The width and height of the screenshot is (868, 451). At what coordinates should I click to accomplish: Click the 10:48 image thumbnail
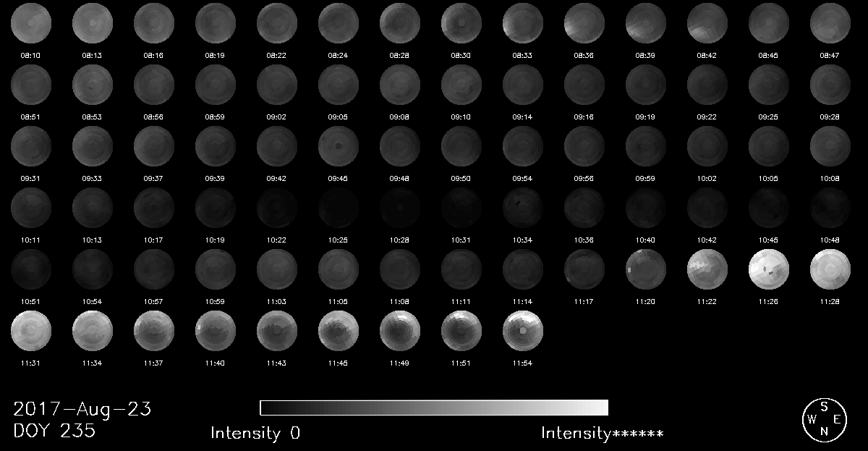click(830, 208)
